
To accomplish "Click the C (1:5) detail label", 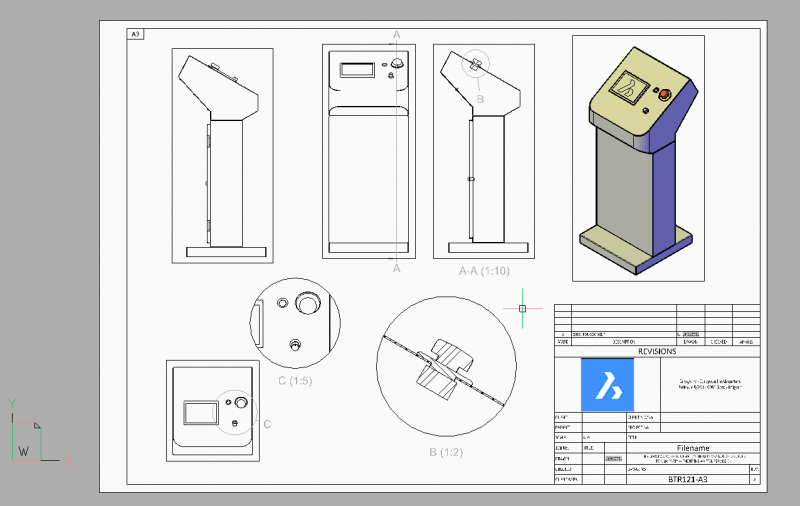I will click(295, 381).
